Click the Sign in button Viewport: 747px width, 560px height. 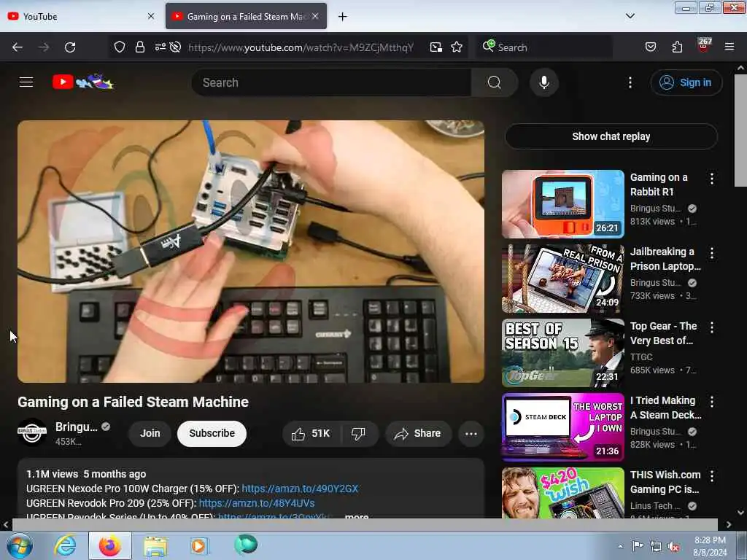686,82
